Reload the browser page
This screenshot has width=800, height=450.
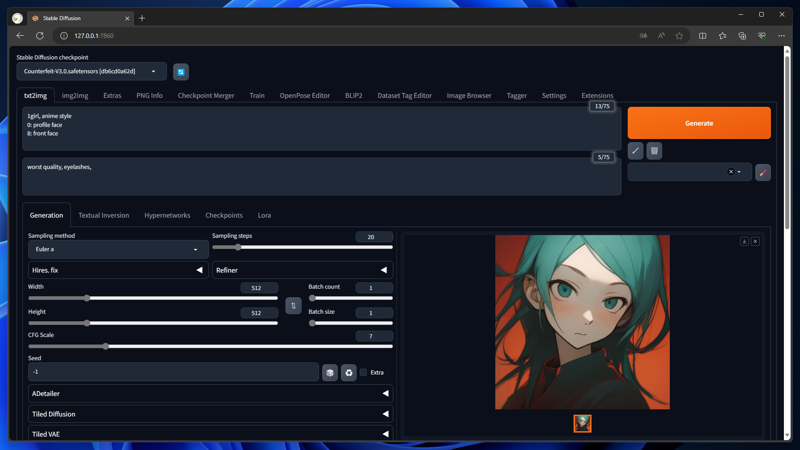[40, 36]
